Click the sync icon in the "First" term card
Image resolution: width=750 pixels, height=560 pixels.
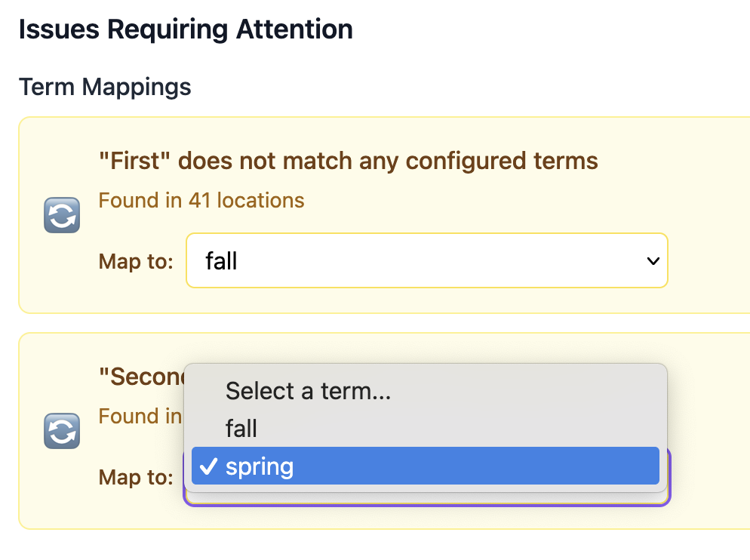62,215
